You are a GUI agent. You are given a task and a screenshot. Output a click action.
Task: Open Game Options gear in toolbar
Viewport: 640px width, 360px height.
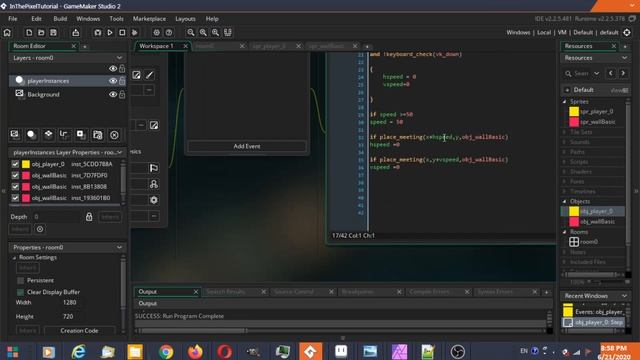(x=157, y=33)
